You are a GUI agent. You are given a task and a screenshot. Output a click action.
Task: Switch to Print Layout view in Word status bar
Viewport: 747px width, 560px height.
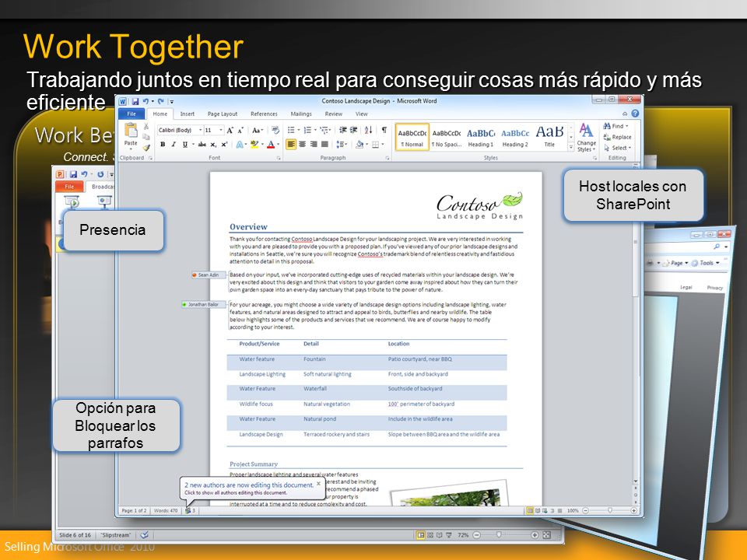tap(530, 510)
